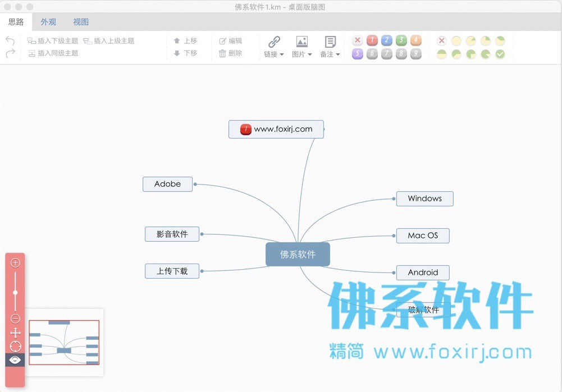562x392 pixels.
Task: Switch to the 思路 tab
Action: (16, 22)
